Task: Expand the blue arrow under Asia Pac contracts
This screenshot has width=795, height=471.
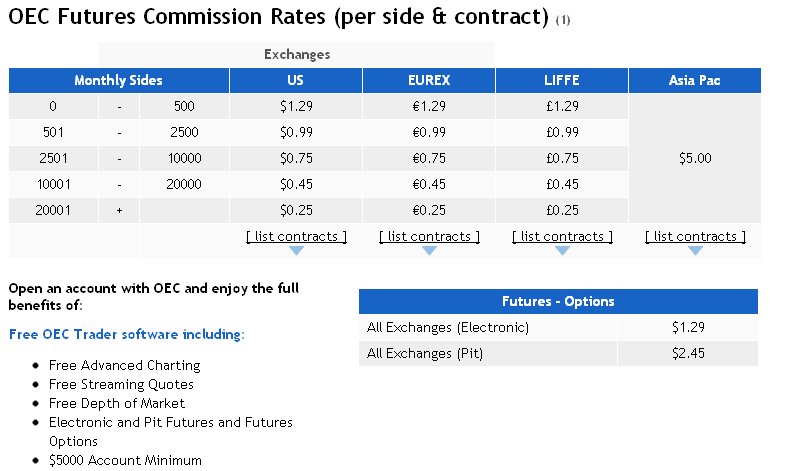Action: tap(695, 250)
